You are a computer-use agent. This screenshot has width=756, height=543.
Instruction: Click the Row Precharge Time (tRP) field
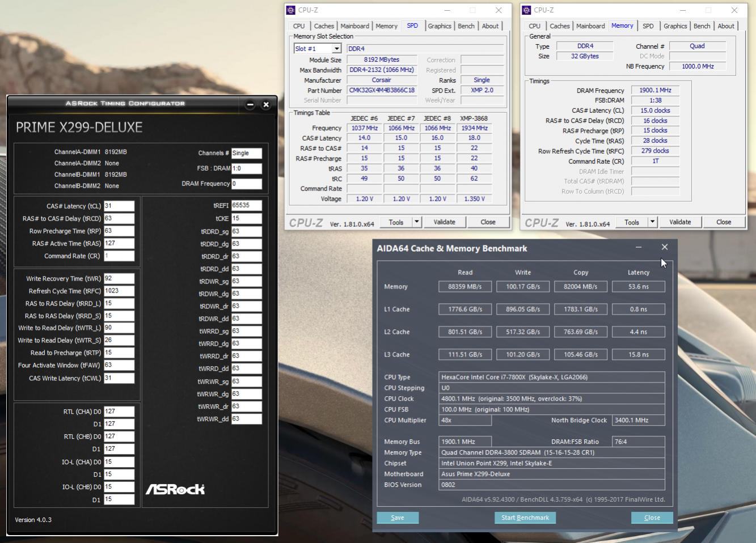(119, 231)
